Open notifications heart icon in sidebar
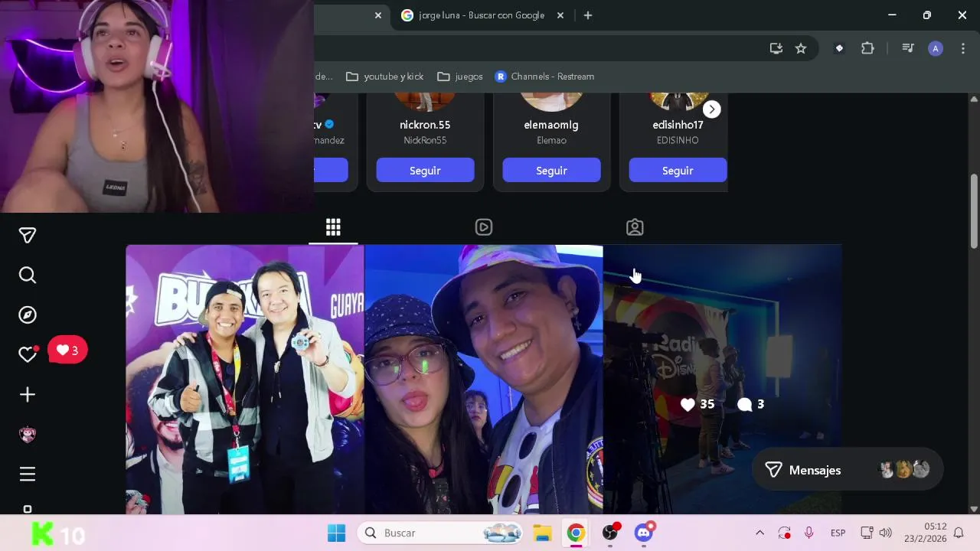This screenshot has width=980, height=551. pyautogui.click(x=28, y=354)
